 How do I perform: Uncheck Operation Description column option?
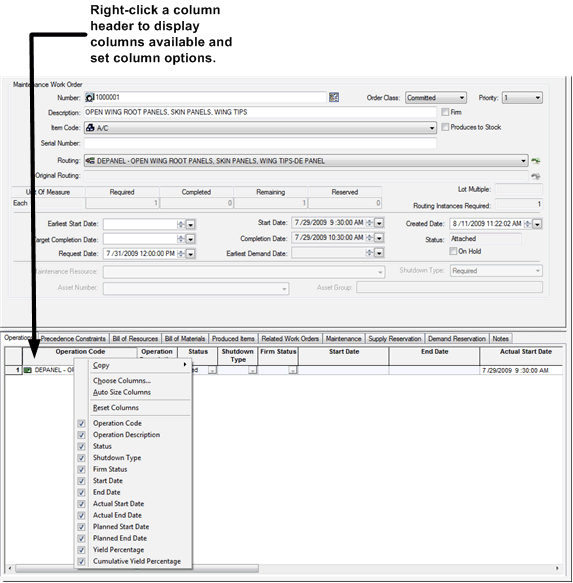[x=81, y=435]
